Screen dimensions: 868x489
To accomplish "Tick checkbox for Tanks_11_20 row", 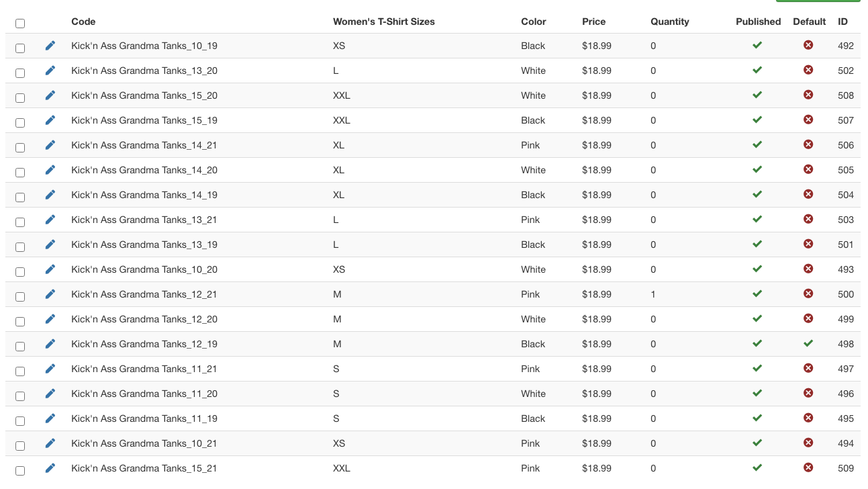I will tap(20, 396).
